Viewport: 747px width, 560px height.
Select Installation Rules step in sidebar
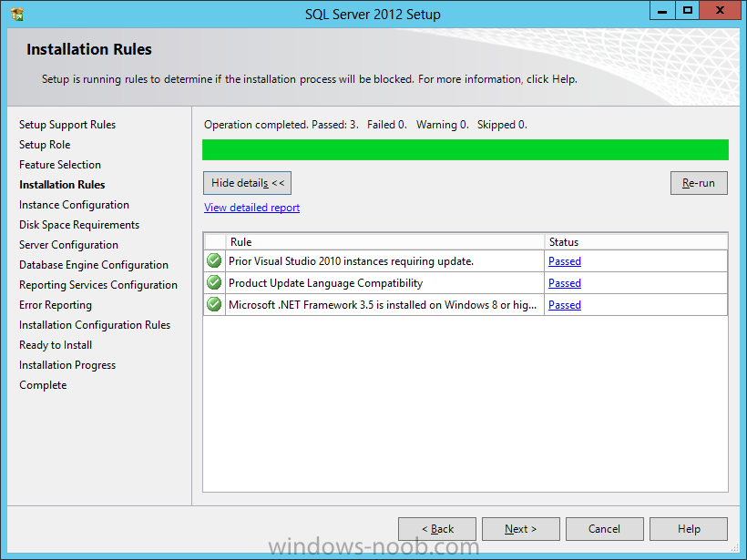pos(62,185)
